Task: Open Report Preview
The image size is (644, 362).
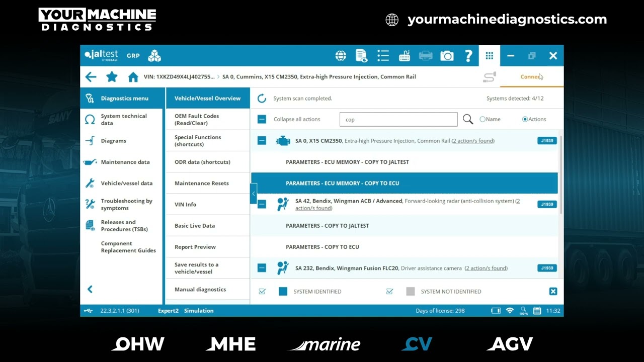Action: pyautogui.click(x=208, y=247)
